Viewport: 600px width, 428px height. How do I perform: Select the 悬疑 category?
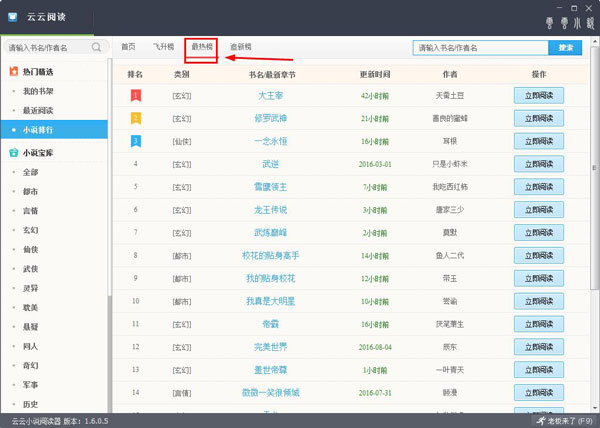click(31, 327)
